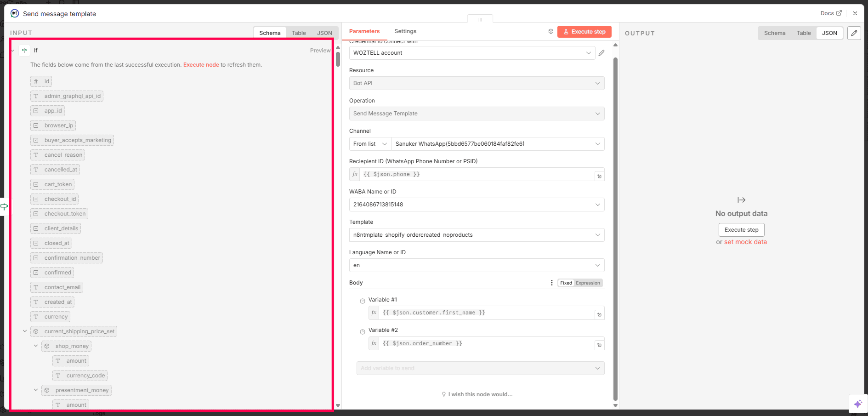Open expression editor for Recipient ID field
The height and width of the screenshot is (416, 868).
point(599,176)
